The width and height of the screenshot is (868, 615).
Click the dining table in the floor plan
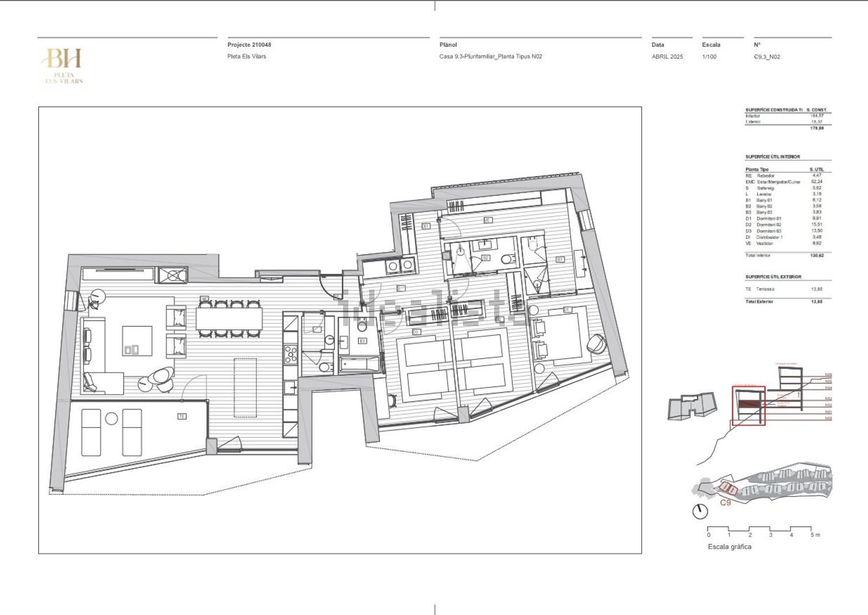click(229, 318)
